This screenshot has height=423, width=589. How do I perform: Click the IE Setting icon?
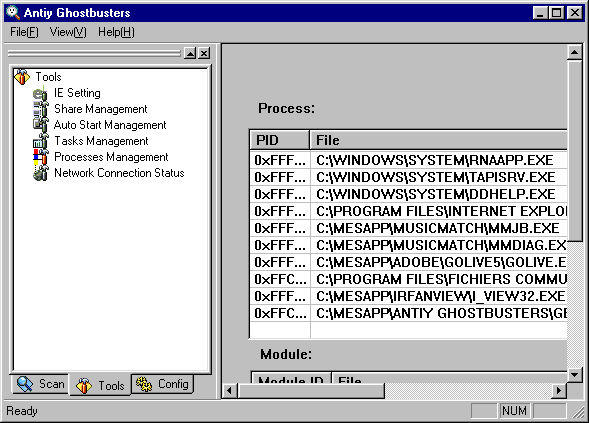(40, 93)
